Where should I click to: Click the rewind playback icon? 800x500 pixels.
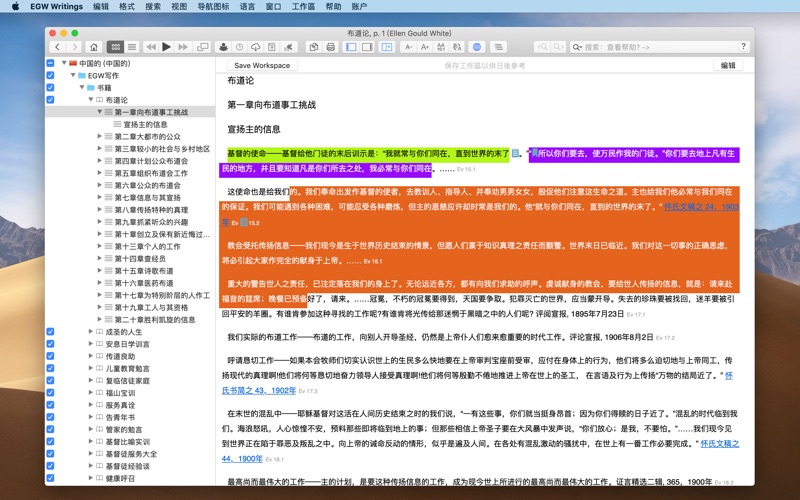151,47
